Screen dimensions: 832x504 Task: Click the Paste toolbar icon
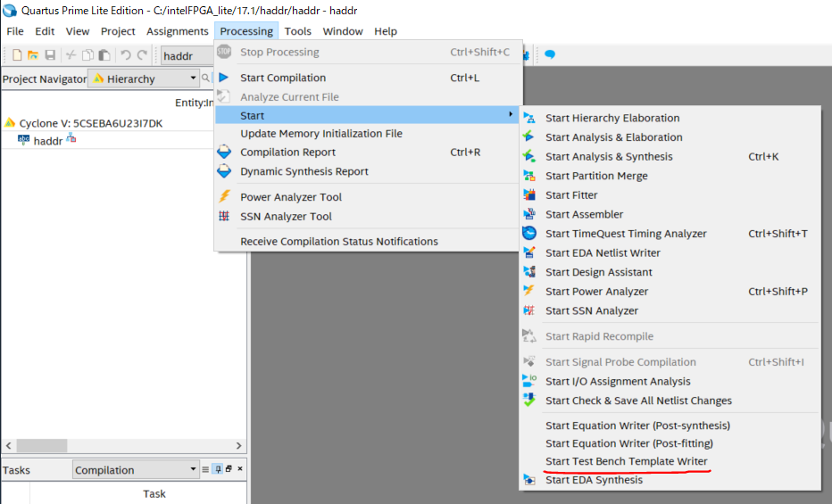pos(104,55)
